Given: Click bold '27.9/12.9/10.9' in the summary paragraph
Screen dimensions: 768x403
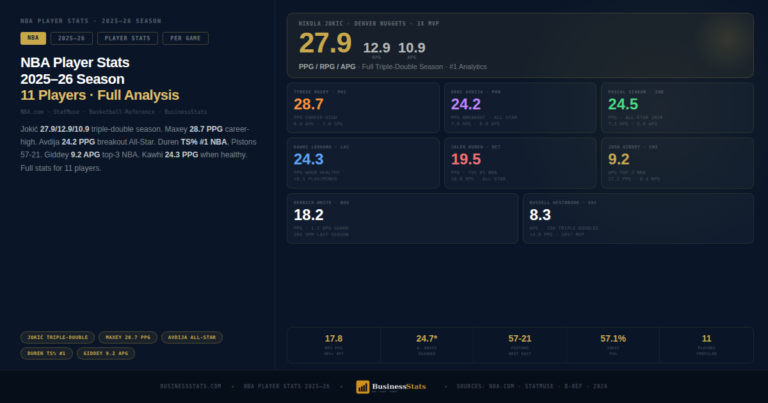Looking at the screenshot, I should click(x=65, y=129).
